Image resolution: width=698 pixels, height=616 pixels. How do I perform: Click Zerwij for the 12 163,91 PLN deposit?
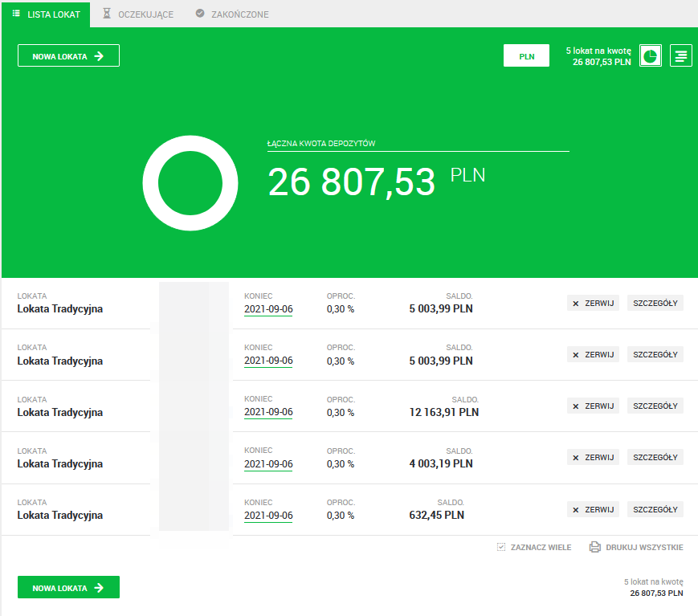point(593,406)
